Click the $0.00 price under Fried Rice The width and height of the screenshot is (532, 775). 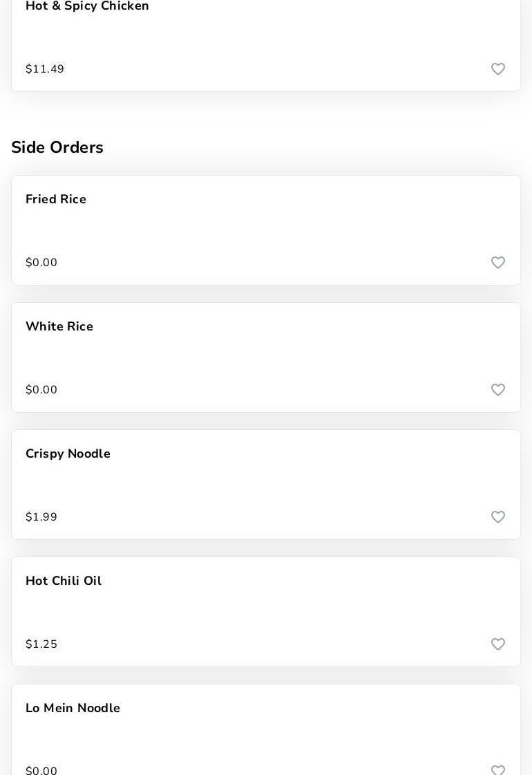click(41, 263)
